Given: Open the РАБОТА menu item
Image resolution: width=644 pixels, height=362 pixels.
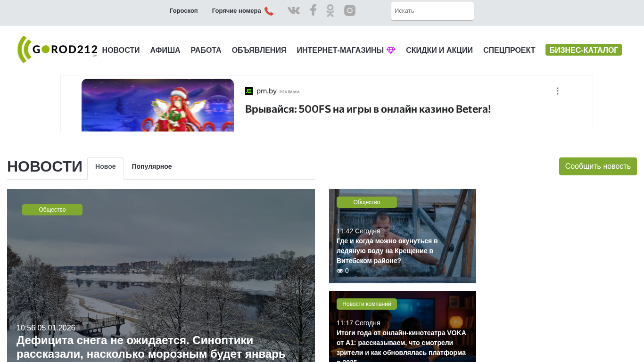Looking at the screenshot, I should (206, 50).
